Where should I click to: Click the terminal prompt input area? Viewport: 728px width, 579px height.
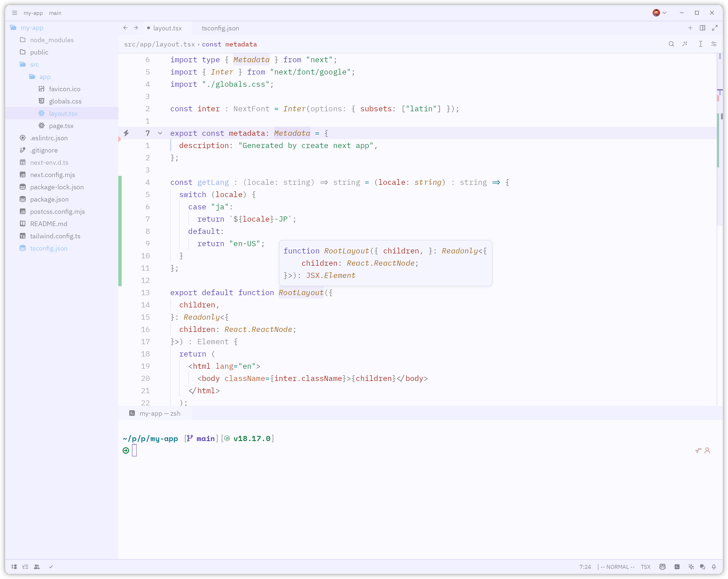pos(134,450)
